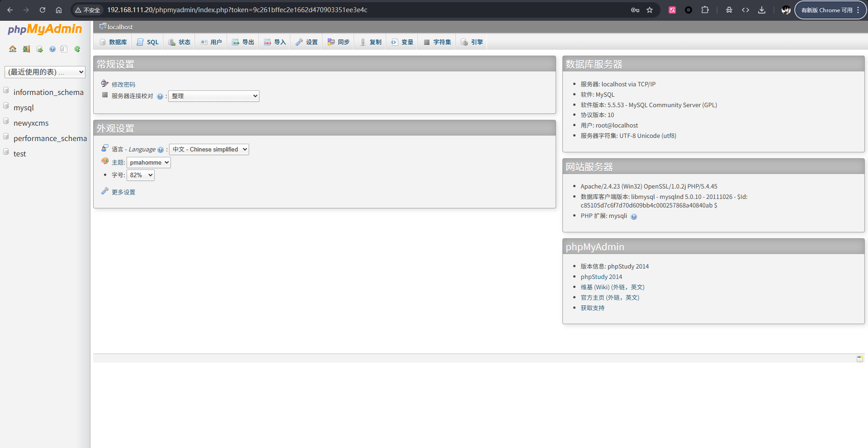
Task: Click the browser home button
Action: (x=59, y=10)
